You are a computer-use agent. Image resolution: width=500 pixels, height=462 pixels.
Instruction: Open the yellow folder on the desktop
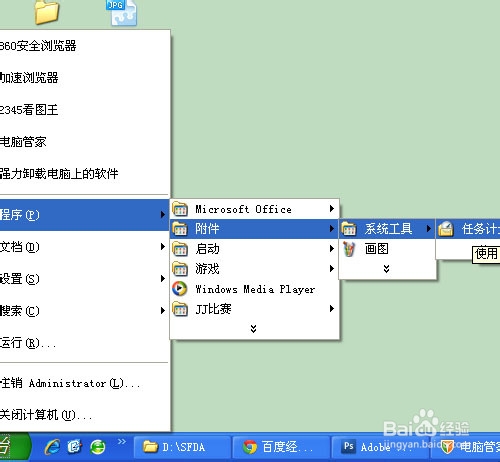pos(47,12)
